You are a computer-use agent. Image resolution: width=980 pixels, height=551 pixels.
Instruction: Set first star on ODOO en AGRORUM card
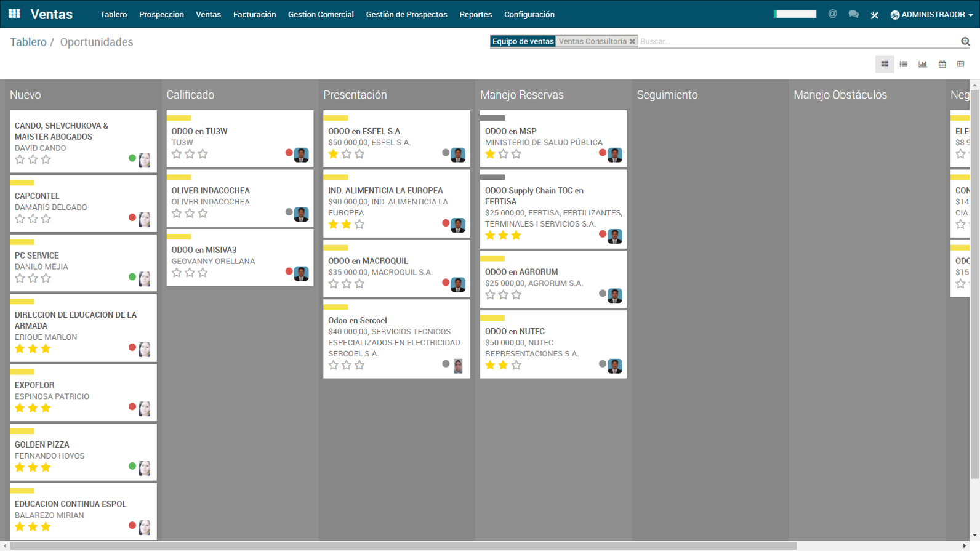pos(490,295)
